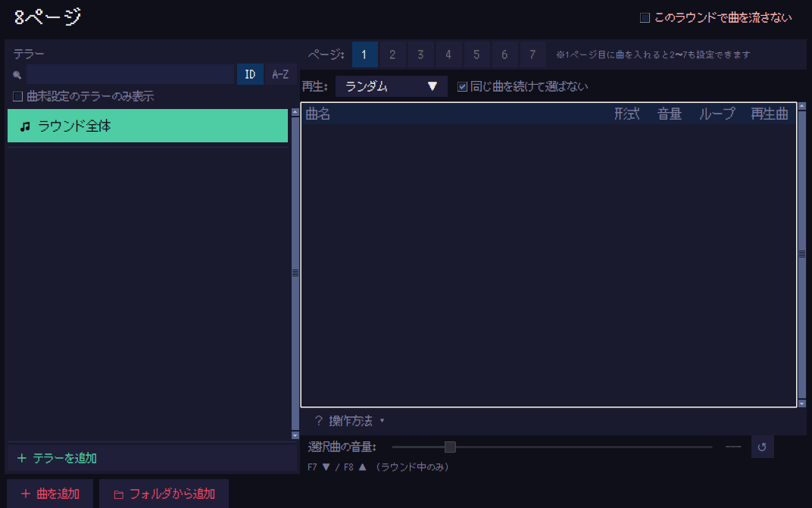Switch to page 4 tab

point(448,55)
